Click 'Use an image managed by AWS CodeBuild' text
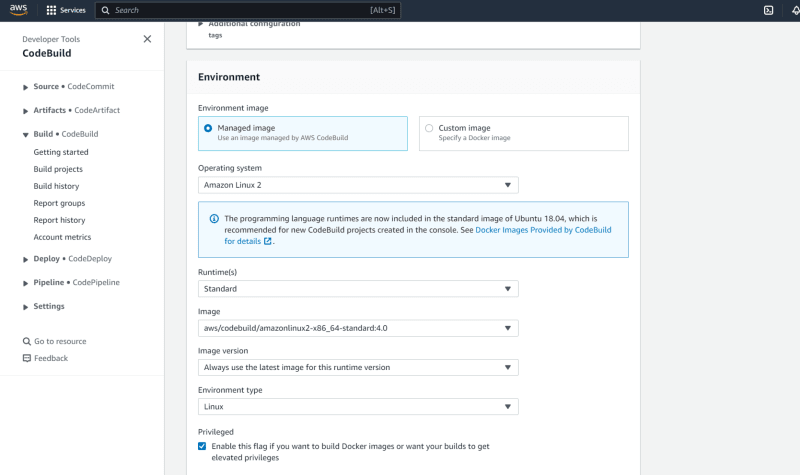The width and height of the screenshot is (800, 475). tap(283, 138)
